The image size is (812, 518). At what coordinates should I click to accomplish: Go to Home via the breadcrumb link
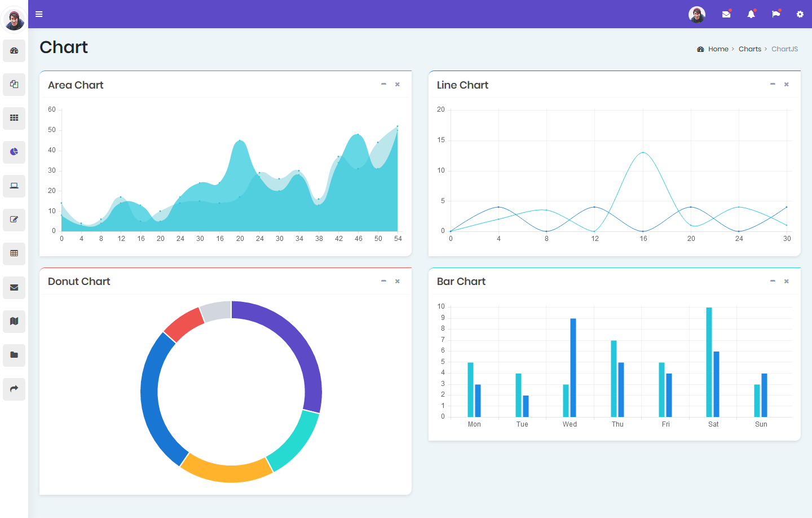click(717, 49)
